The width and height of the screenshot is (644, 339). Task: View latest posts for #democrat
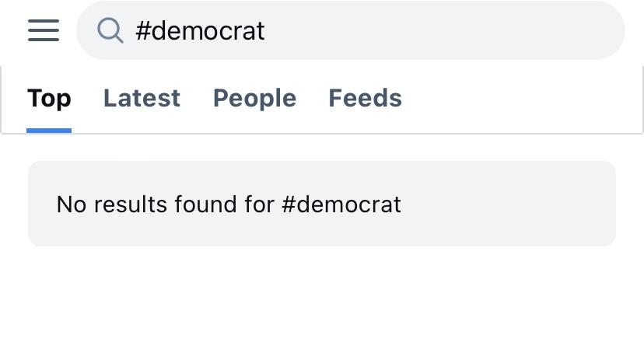142,99
